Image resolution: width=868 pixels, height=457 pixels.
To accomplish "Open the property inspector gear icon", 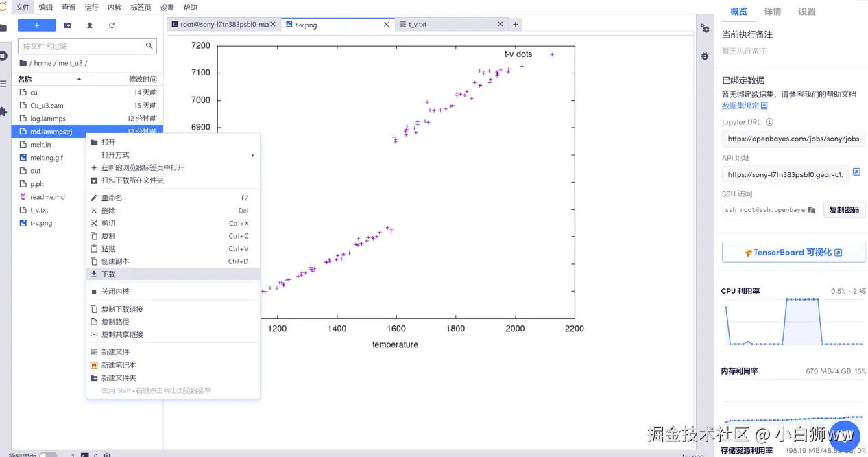I will click(705, 28).
